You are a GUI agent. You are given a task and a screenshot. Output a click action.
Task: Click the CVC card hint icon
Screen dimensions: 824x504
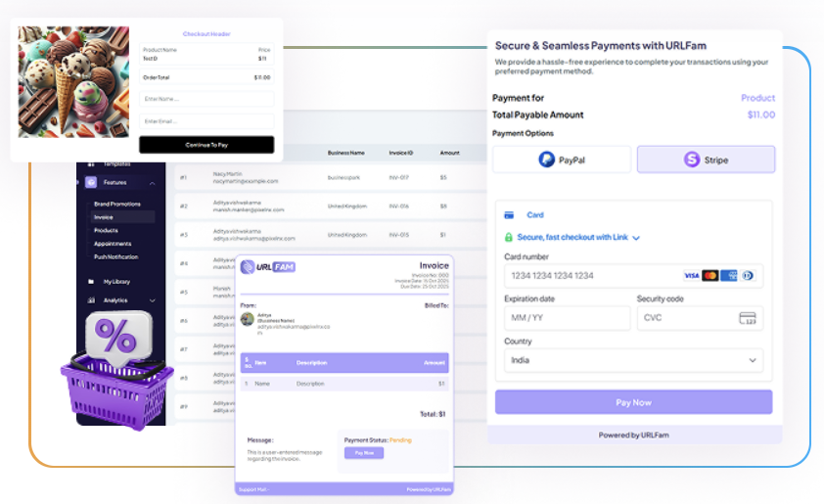coord(748,318)
